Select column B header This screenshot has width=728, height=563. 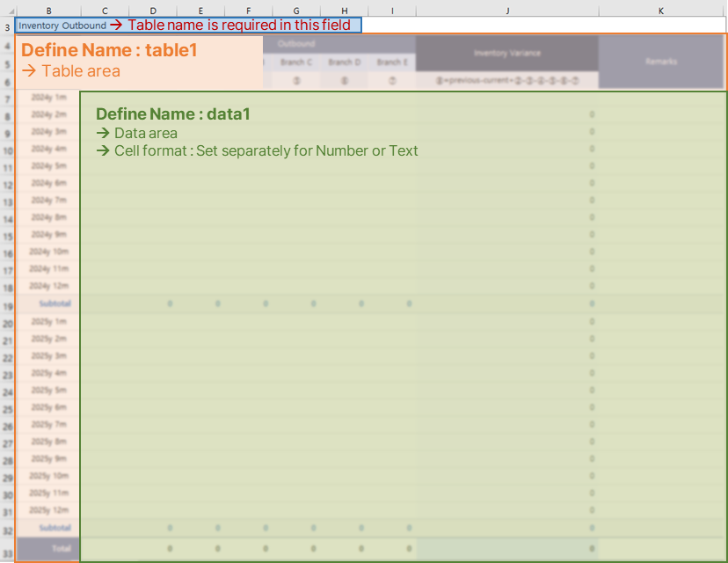click(47, 11)
